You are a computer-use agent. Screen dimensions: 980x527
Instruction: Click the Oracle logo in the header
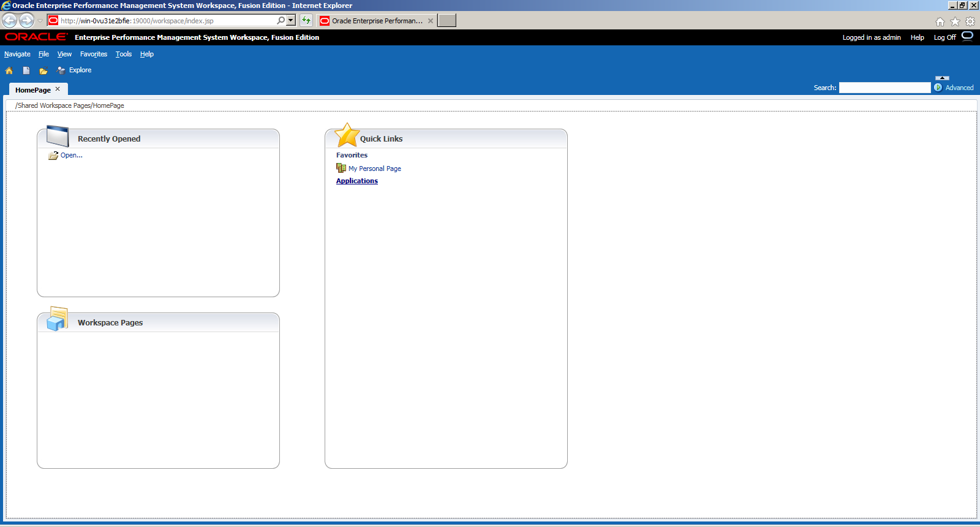pyautogui.click(x=36, y=37)
